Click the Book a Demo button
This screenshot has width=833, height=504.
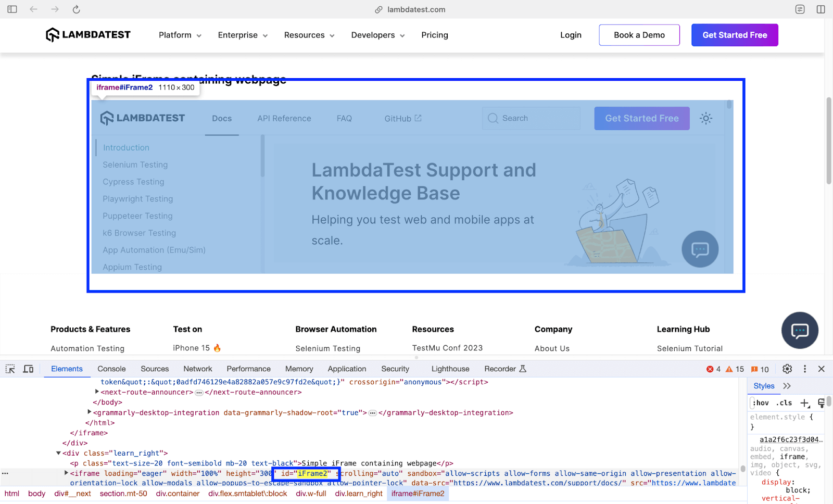point(639,35)
